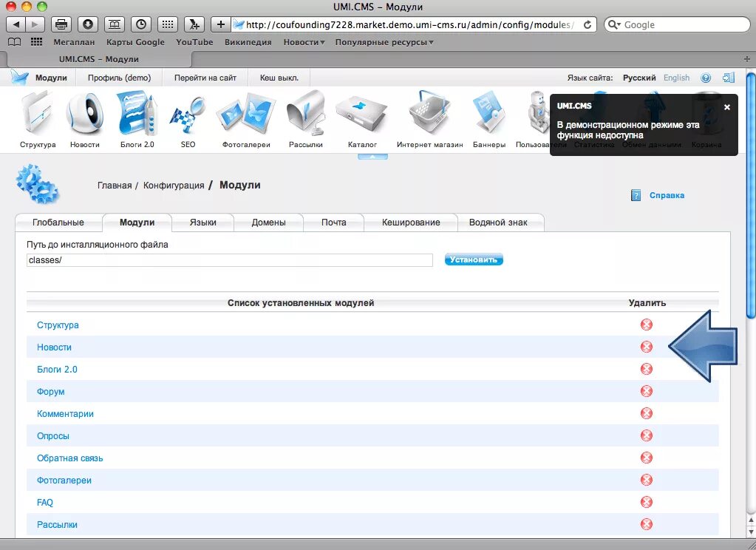Viewport: 756px width, 550px height.
Task: Open the Обратная связь module link
Action: coord(70,458)
